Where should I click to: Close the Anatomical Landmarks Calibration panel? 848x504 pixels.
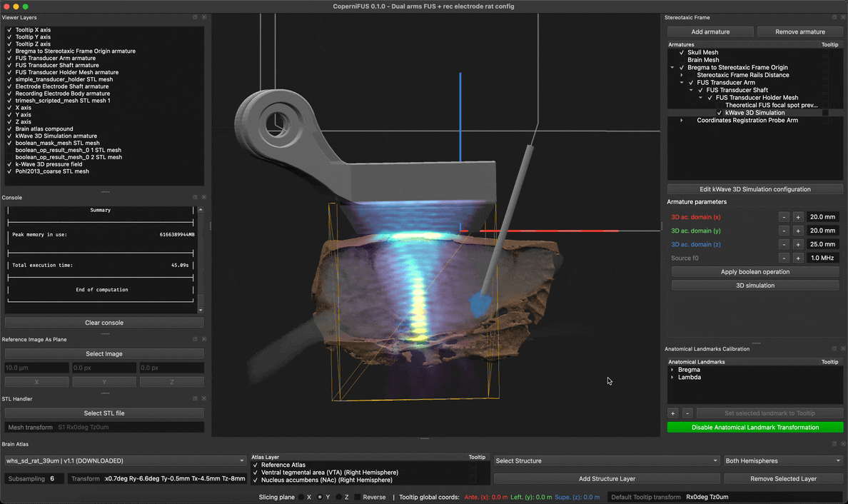pyautogui.click(x=842, y=349)
